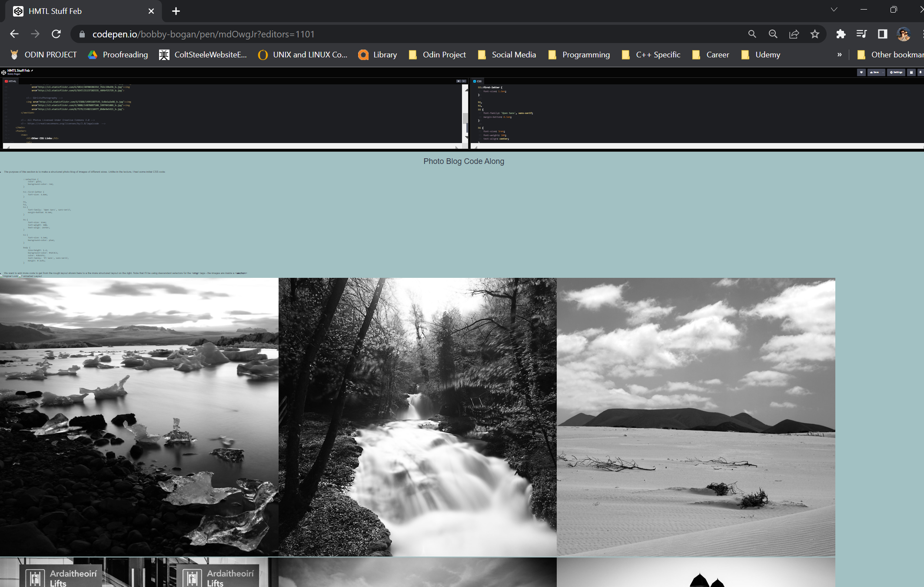Screen dimensions: 924x587
Task: Click the address bar URL
Action: (x=203, y=34)
